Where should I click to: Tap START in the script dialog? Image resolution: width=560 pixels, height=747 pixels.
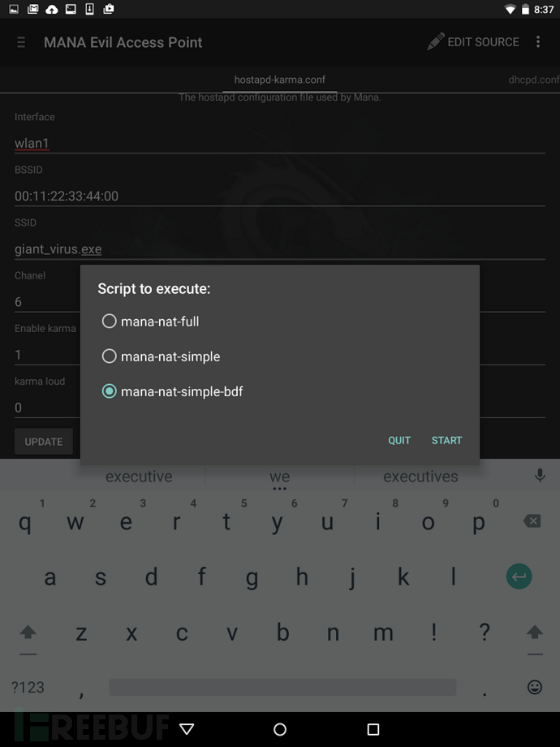coord(446,440)
